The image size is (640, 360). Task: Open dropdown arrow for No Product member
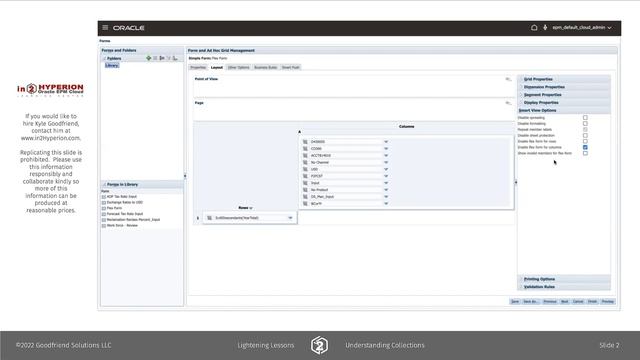point(386,190)
